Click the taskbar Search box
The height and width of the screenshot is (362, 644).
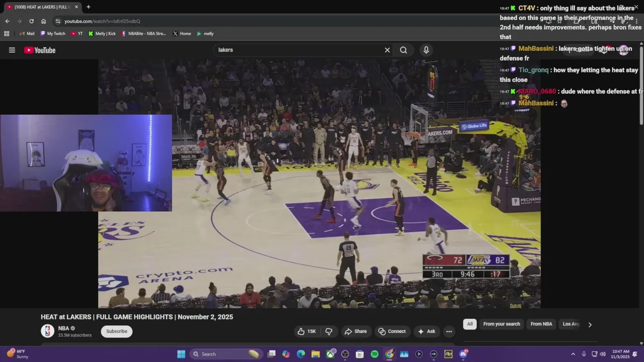pyautogui.click(x=226, y=354)
